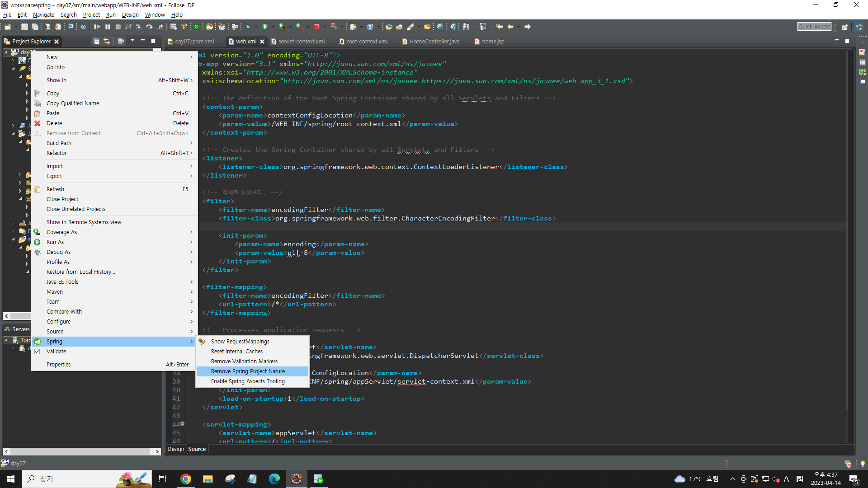Screen dimensions: 868x488
Task: Click the Back navigation arrow
Action: [510, 27]
